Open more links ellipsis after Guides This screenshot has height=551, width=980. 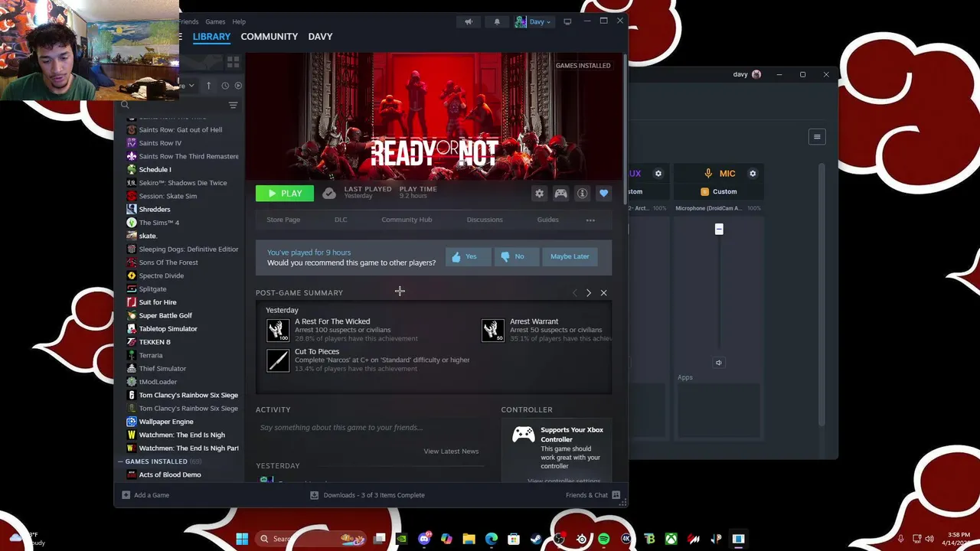click(x=590, y=220)
